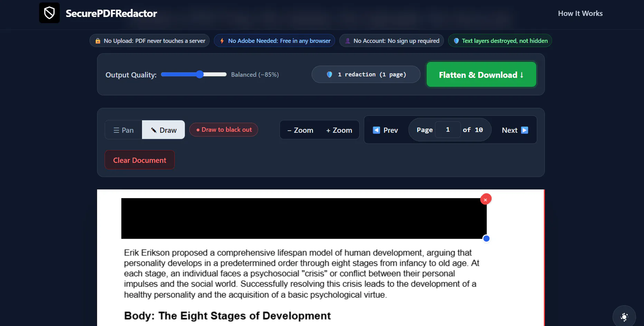The height and width of the screenshot is (326, 644).
Task: Click the Output Quality label
Action: 131,75
